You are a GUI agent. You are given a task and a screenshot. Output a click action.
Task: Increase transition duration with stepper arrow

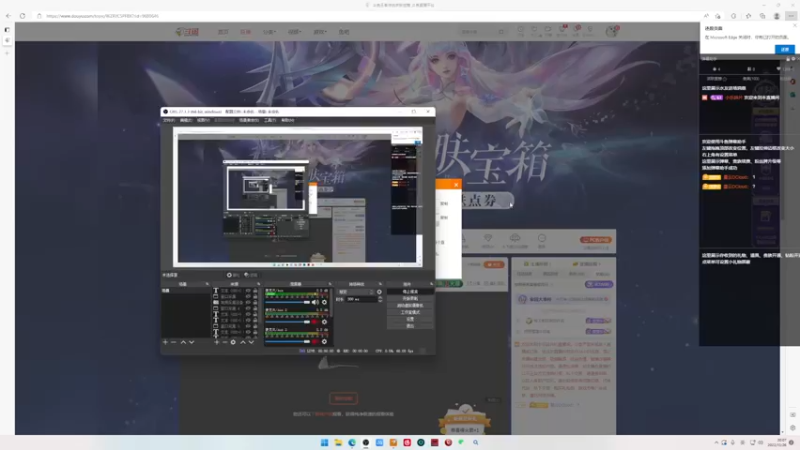[380, 297]
